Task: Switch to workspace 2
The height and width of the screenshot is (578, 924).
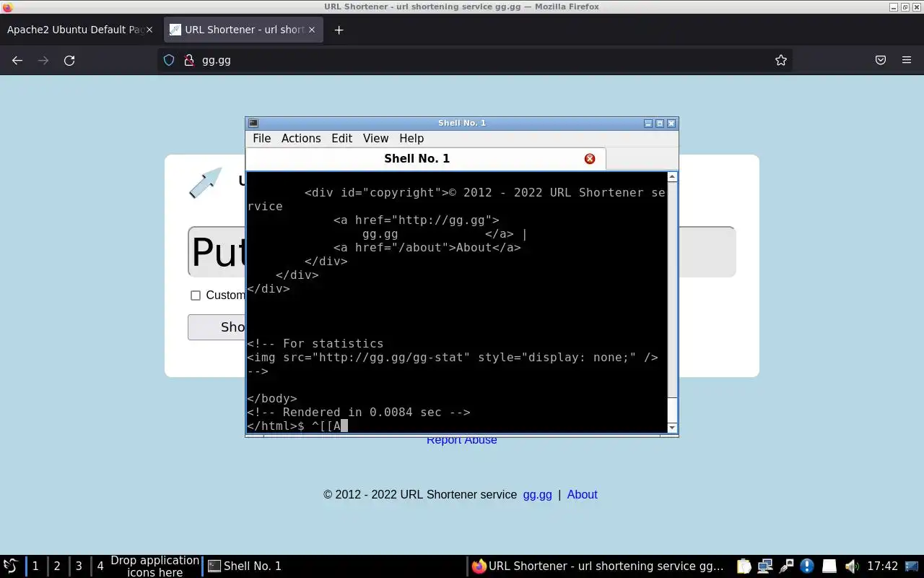Action: pos(57,566)
